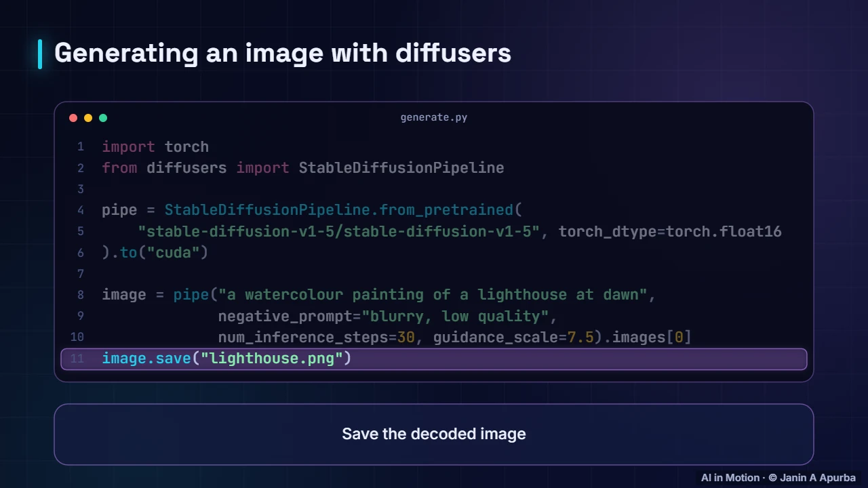Viewport: 868px width, 488px height.
Task: Click the ").to("cuda")" line
Action: pyautogui.click(x=155, y=252)
